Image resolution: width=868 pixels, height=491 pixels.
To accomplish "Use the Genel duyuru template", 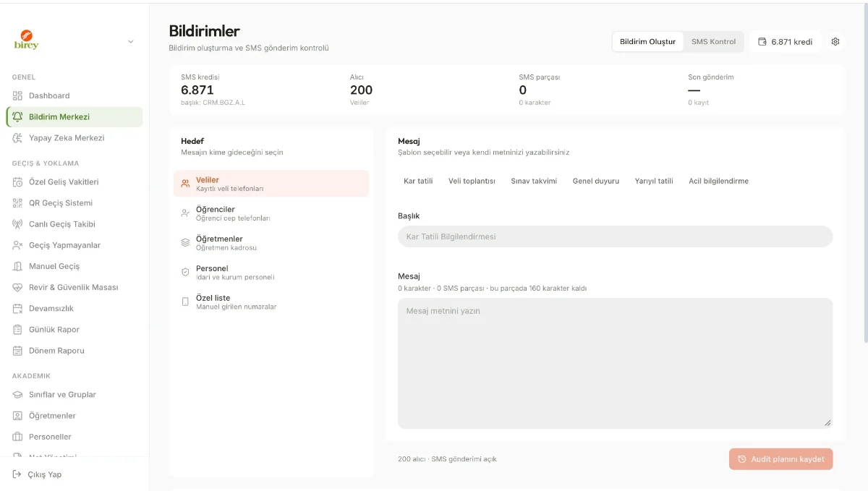I will coord(596,181).
